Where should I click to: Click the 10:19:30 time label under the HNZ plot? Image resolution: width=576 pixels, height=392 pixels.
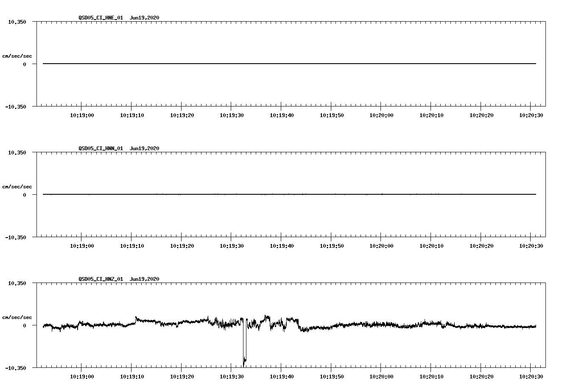tap(231, 377)
